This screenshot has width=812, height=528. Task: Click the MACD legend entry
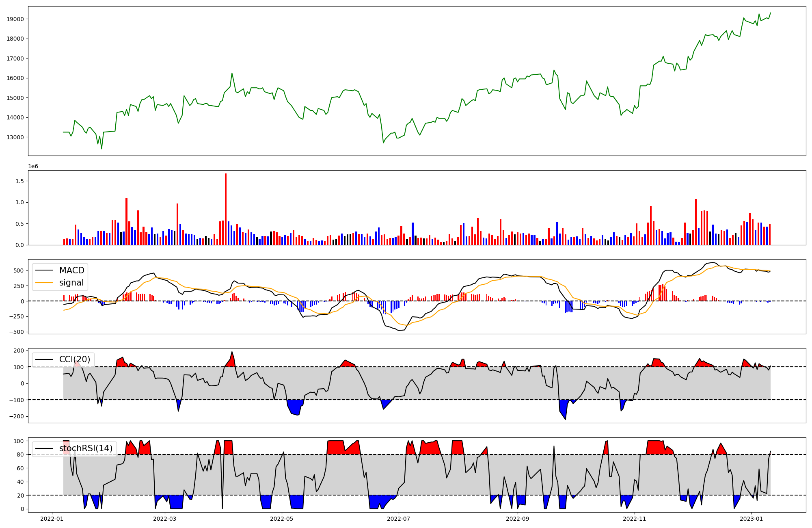tap(71, 270)
